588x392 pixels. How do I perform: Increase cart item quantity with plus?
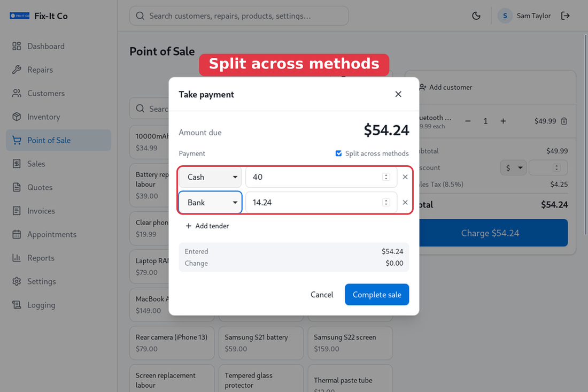503,121
